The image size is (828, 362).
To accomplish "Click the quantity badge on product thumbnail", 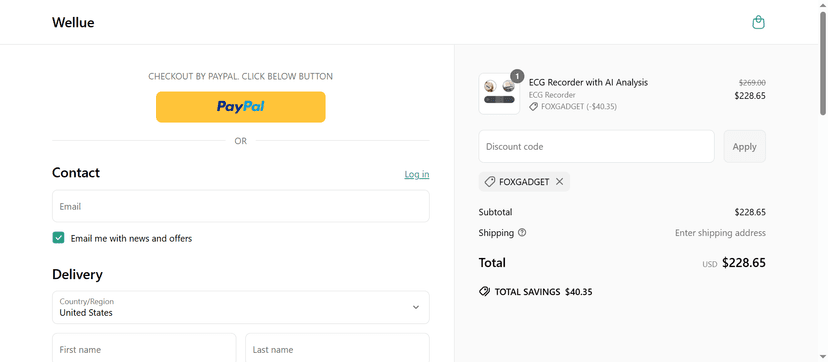I will click(517, 77).
